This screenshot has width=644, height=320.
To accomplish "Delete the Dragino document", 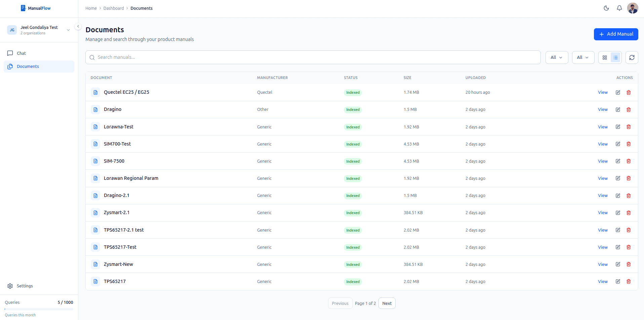I will pyautogui.click(x=629, y=109).
